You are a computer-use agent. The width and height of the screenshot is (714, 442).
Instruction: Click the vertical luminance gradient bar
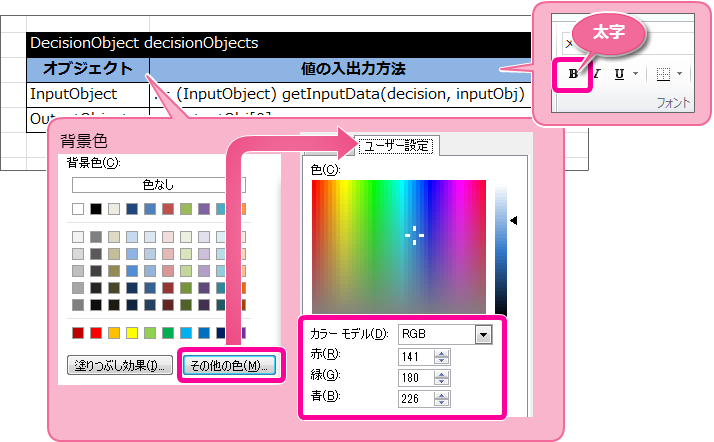[x=501, y=249]
